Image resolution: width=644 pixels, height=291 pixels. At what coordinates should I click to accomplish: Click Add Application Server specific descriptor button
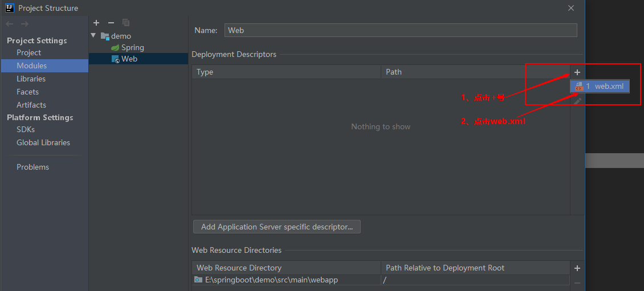(277, 227)
